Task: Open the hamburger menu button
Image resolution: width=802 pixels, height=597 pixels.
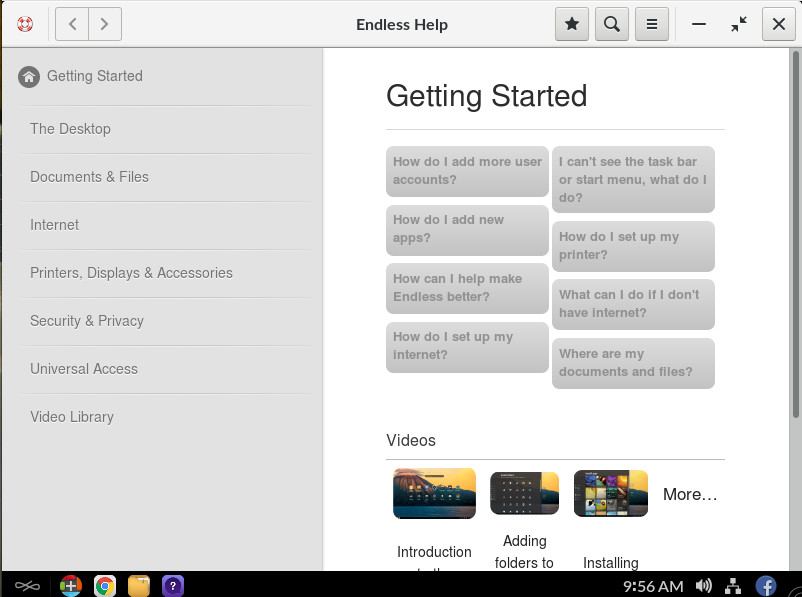Action: (x=651, y=24)
